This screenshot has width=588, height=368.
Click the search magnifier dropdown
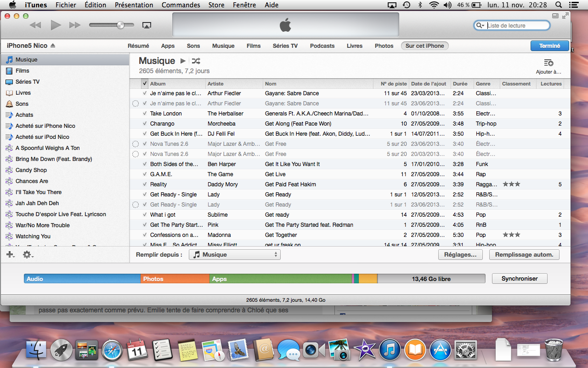tap(481, 26)
